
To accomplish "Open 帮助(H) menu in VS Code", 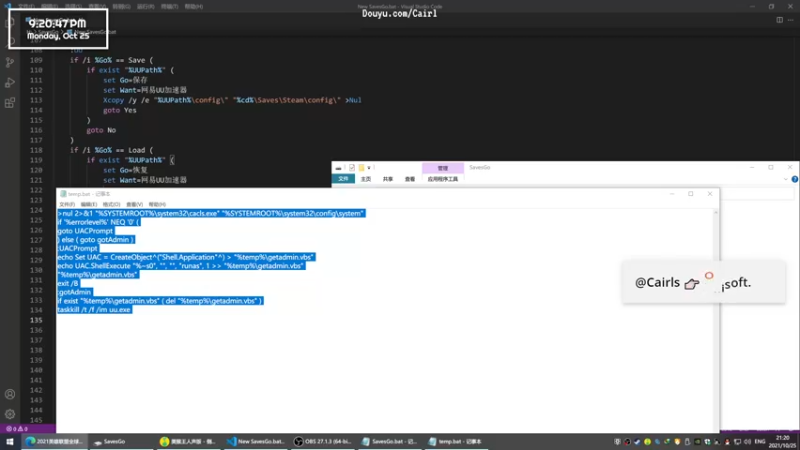I will point(194,7).
